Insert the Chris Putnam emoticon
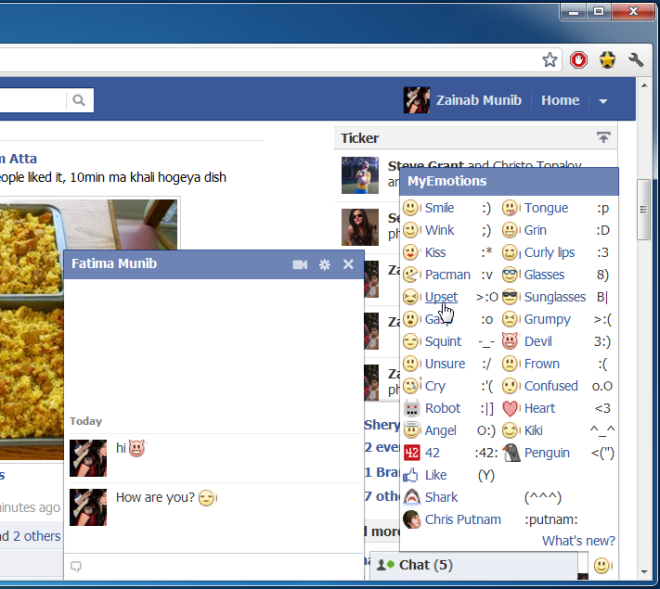This screenshot has height=589, width=660. 463,520
